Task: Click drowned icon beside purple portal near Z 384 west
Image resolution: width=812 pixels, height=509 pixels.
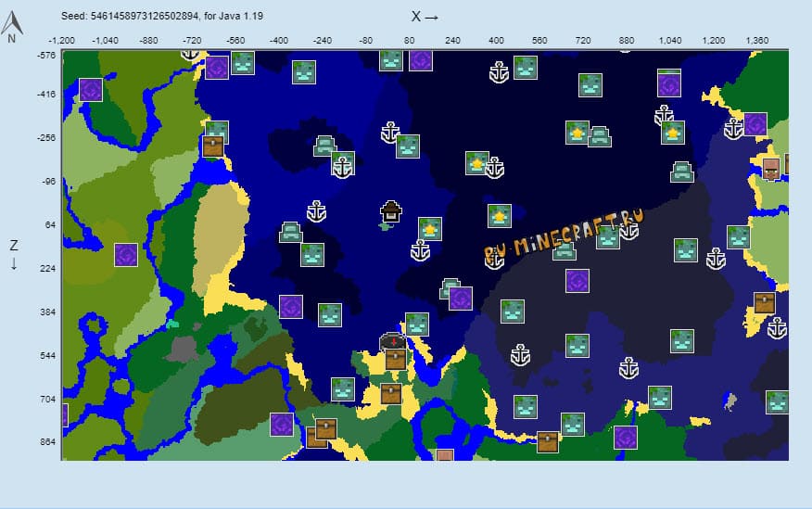Action: [330, 315]
